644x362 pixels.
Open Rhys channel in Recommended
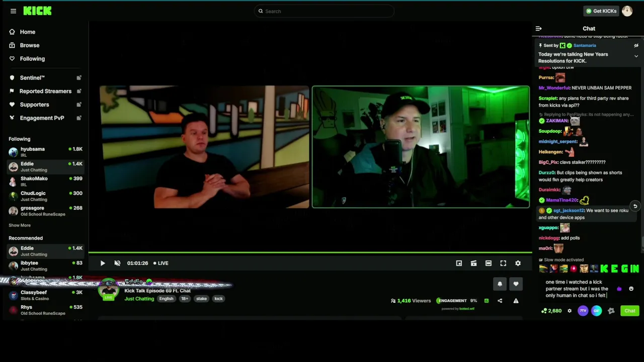[x=45, y=310]
